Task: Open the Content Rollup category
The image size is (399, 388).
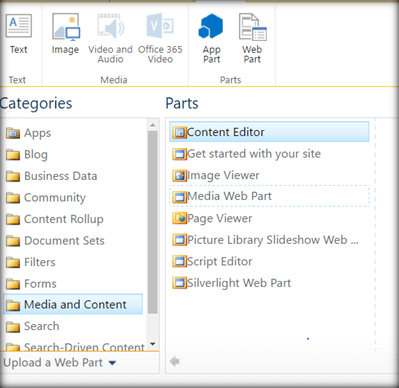Action: (55, 219)
